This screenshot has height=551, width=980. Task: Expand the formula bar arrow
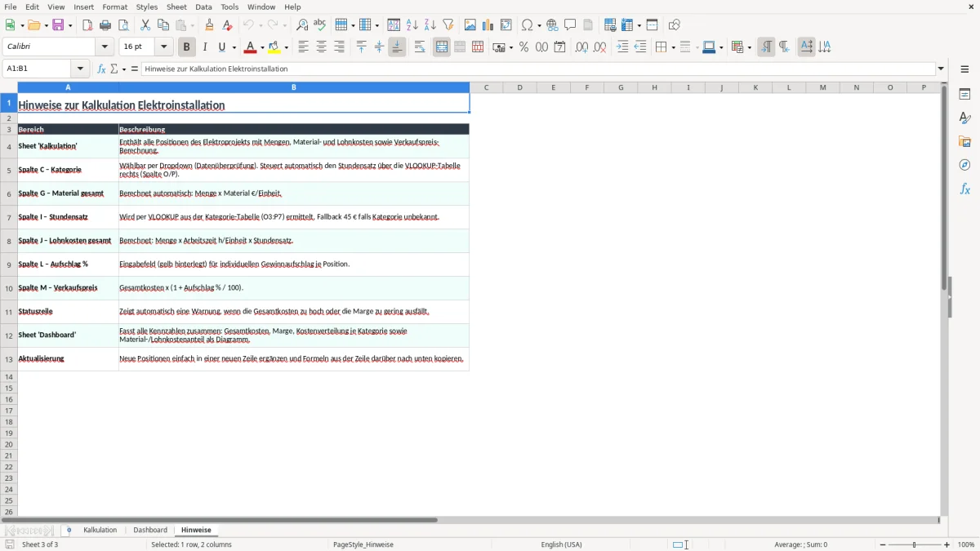(941, 69)
